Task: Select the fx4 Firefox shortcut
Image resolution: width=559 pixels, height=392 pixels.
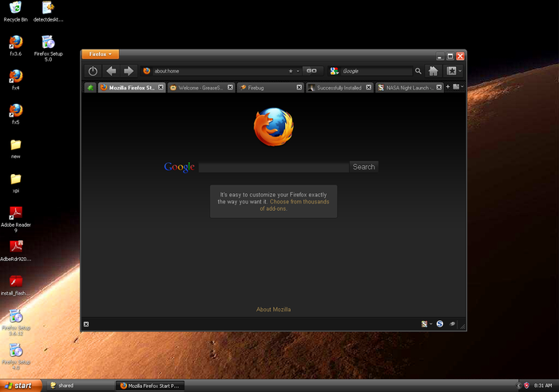Action: (x=16, y=80)
